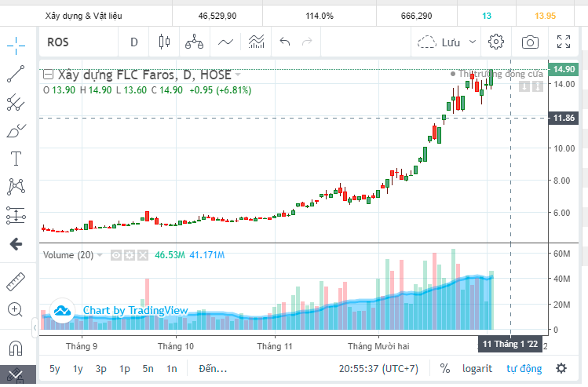Viewport: 588px width, 387px height.
Task: Click the 666,290 table value
Action: pos(416,16)
